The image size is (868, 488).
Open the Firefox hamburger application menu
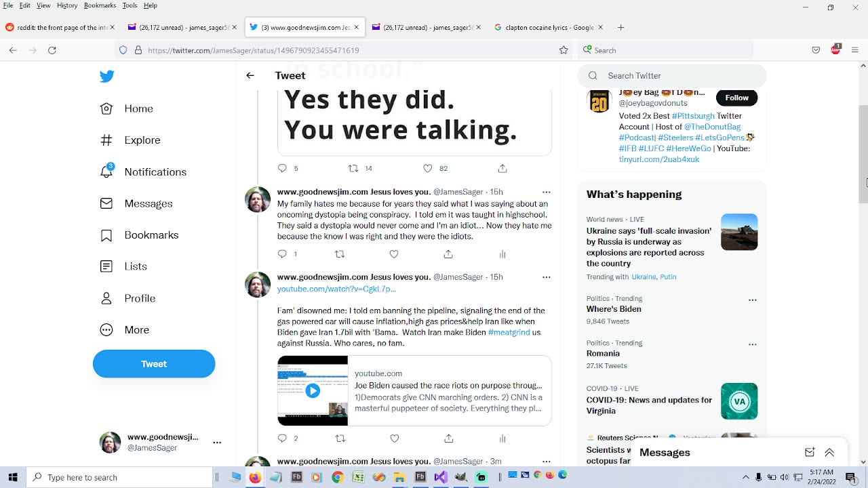pyautogui.click(x=854, y=50)
